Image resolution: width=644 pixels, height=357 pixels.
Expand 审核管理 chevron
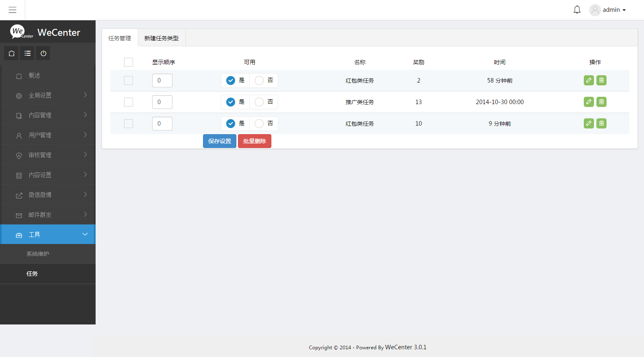[85, 155]
